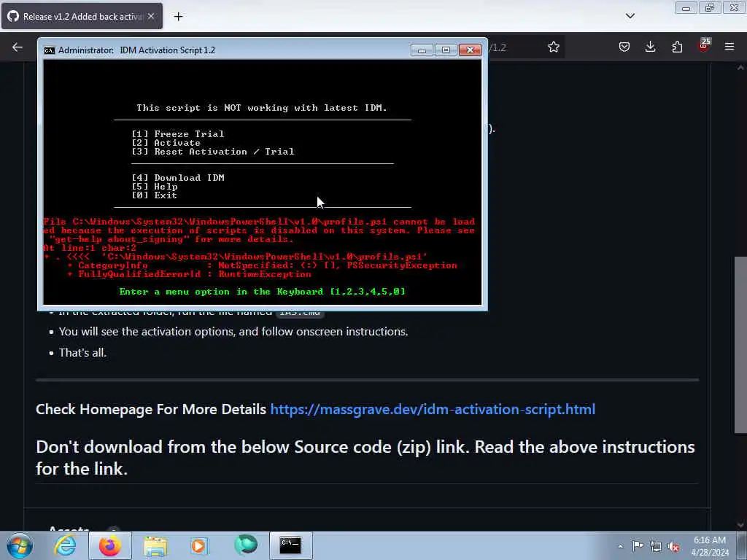Maximize the IDM Activation Script window
This screenshot has height=560, width=747.
click(x=446, y=50)
